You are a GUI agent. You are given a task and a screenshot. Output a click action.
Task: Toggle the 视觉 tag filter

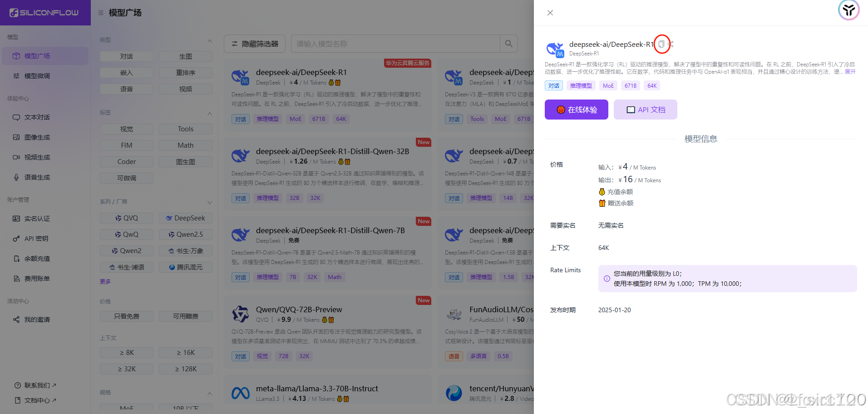127,129
